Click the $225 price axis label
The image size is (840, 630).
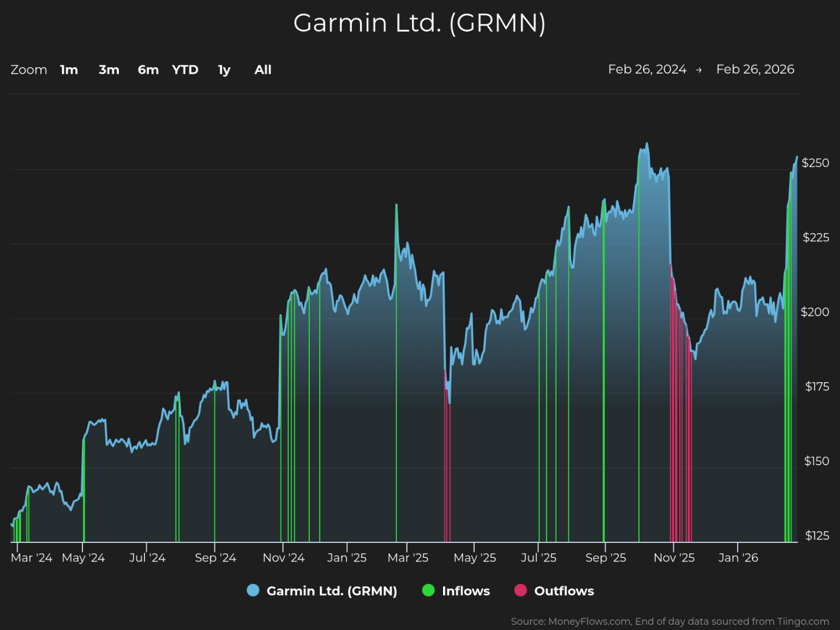pos(816,237)
